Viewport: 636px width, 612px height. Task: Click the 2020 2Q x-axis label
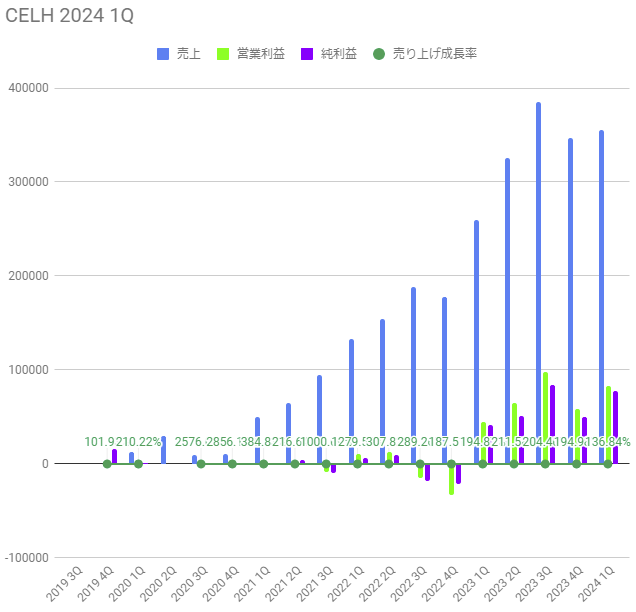(x=158, y=584)
